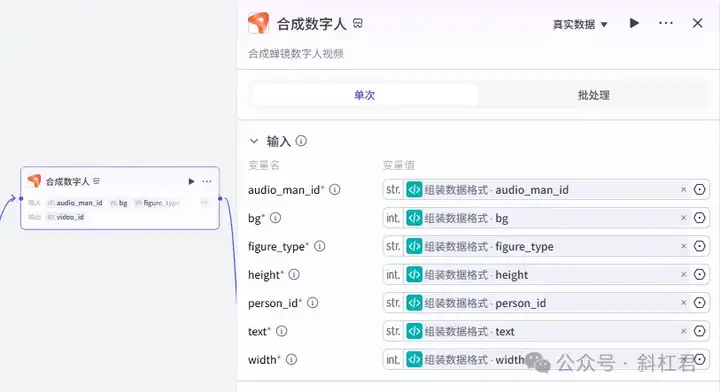Open the 真实数据 dropdown
This screenshot has width=720, height=392.
click(x=580, y=24)
